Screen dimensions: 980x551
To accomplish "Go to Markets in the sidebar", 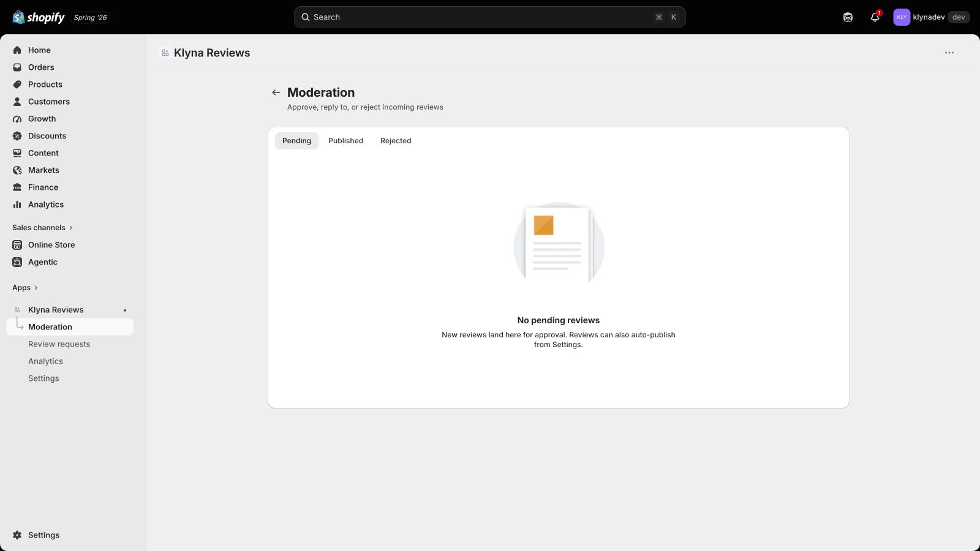I will tap(43, 170).
